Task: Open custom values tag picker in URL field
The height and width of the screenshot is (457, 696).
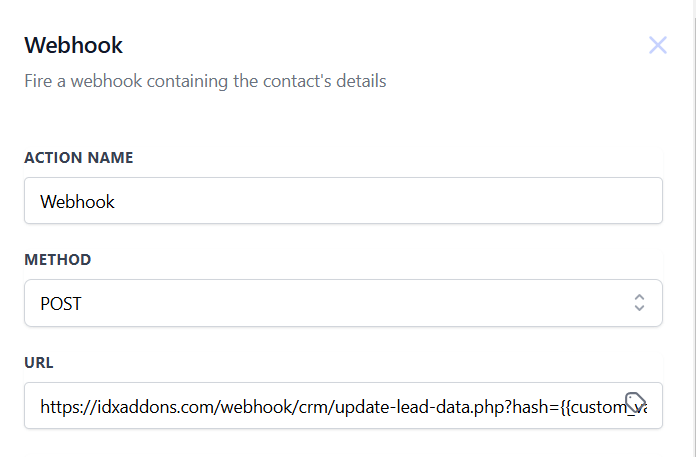Action: [635, 402]
